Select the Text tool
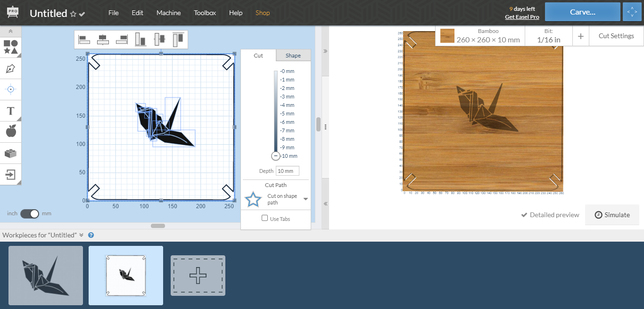644x309 pixels. [10, 111]
